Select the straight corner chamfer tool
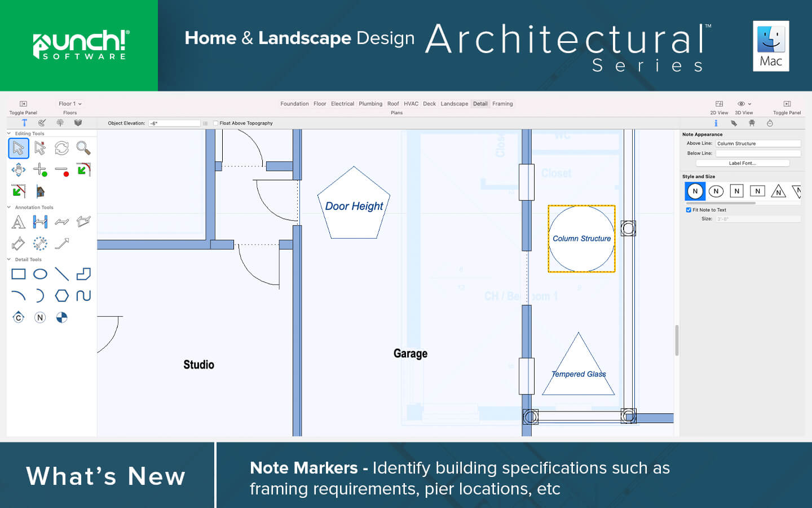 pos(19,191)
